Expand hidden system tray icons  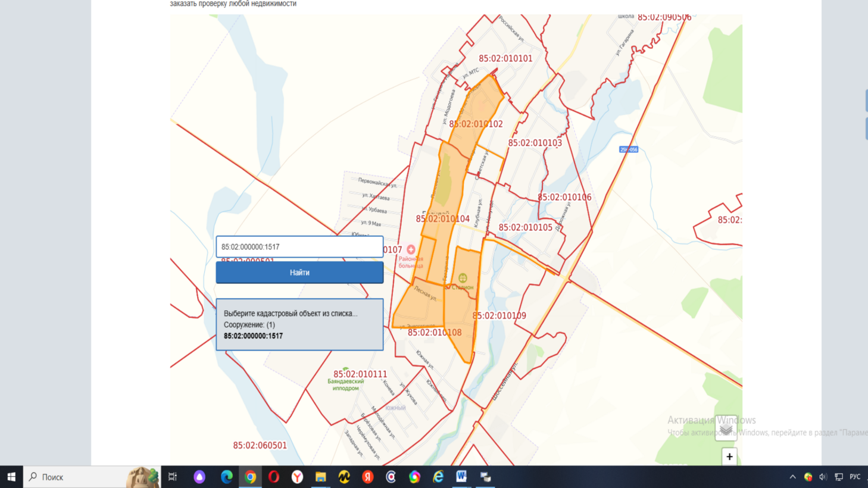792,477
